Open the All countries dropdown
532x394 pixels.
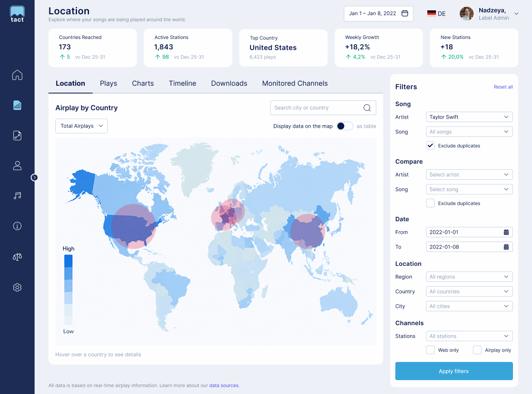(x=469, y=291)
